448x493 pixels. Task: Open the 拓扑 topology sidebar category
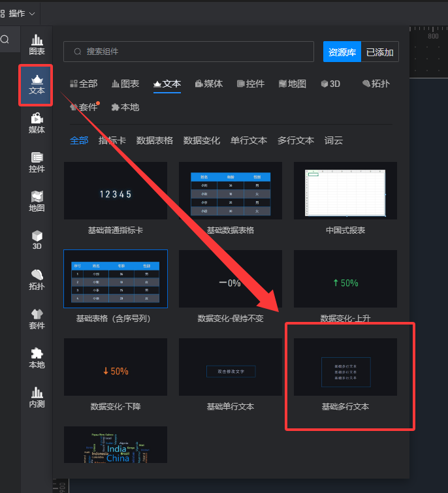[x=37, y=280]
